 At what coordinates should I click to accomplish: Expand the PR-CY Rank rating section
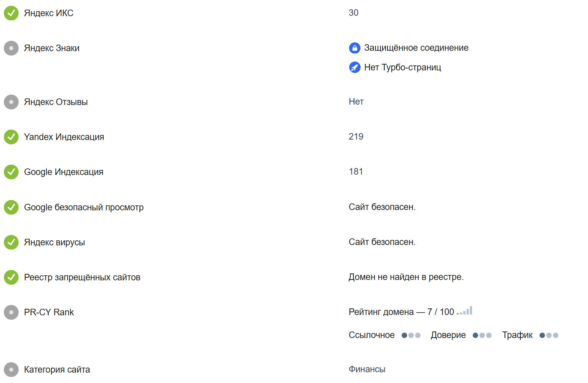click(49, 312)
